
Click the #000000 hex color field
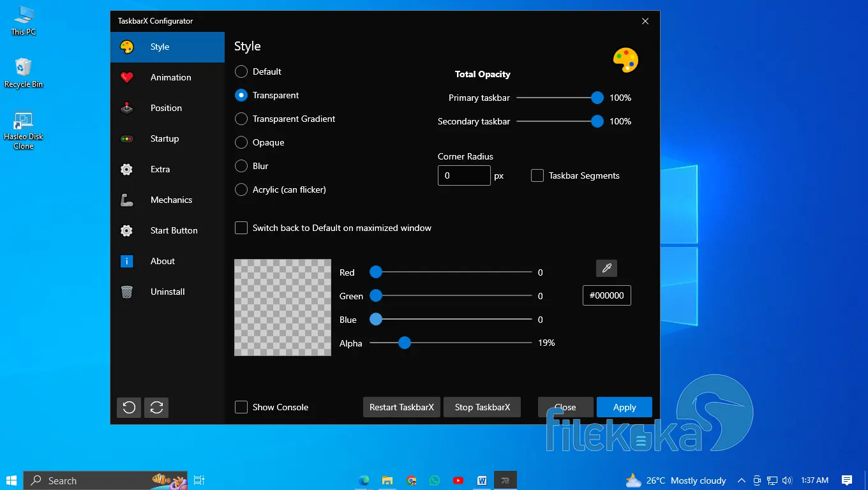coord(607,295)
